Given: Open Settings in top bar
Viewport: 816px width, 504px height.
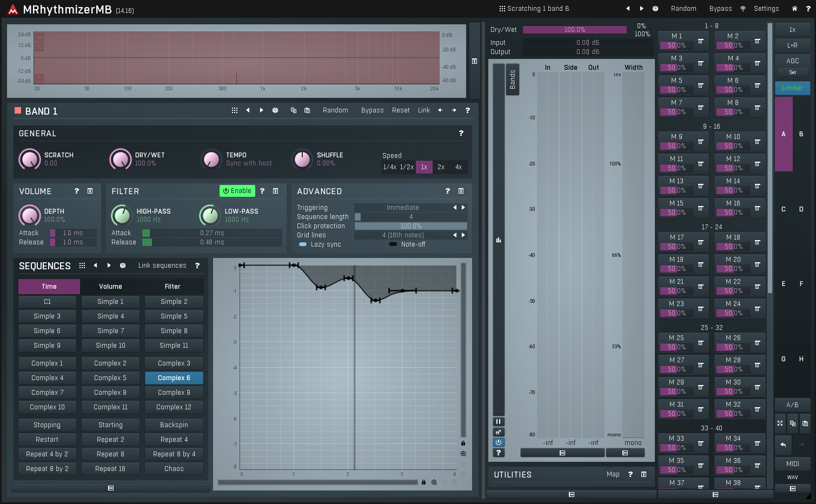Looking at the screenshot, I should click(766, 9).
